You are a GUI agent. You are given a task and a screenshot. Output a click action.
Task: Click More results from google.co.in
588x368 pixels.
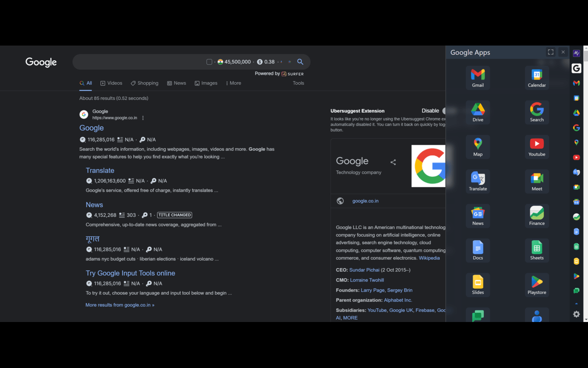[x=119, y=305]
